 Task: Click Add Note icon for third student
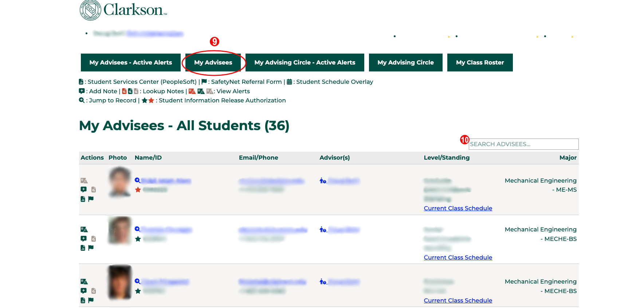tap(83, 291)
